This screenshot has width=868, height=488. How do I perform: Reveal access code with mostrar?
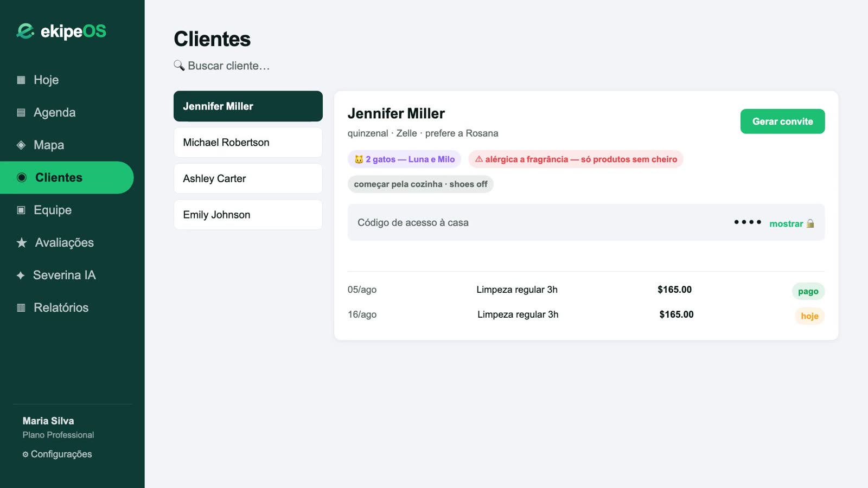pos(786,224)
